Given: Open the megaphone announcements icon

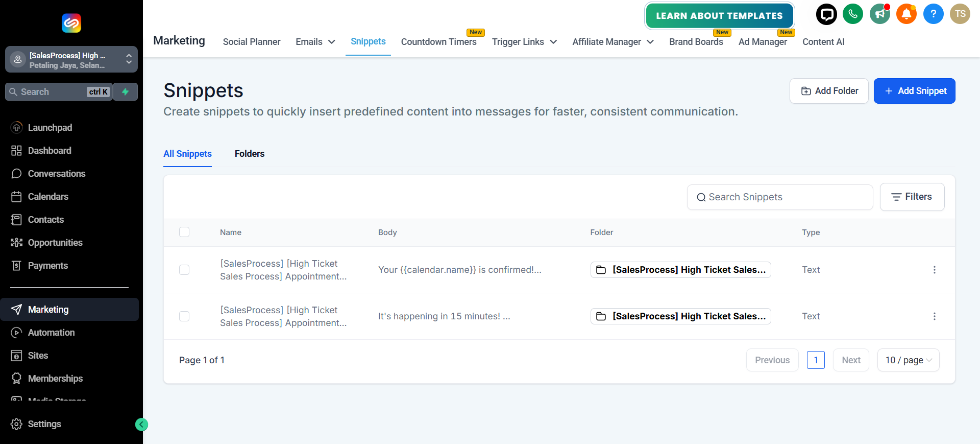Looking at the screenshot, I should (880, 14).
